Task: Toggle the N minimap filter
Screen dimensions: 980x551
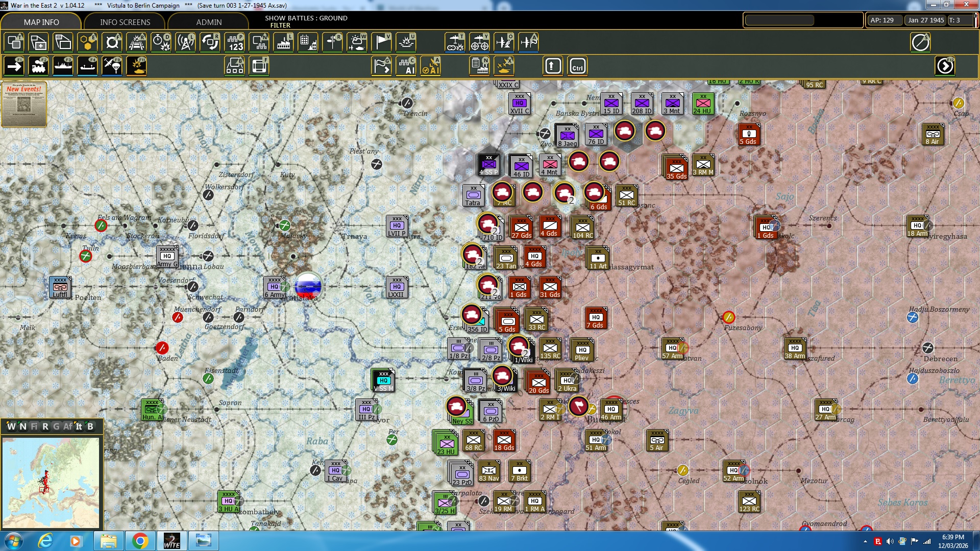Action: (22, 427)
